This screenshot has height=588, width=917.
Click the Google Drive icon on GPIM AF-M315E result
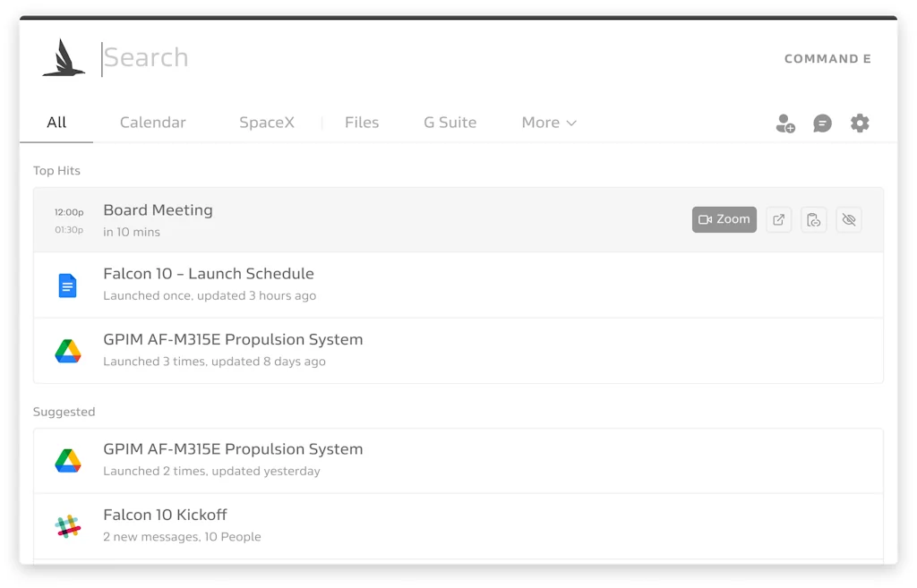coord(67,350)
